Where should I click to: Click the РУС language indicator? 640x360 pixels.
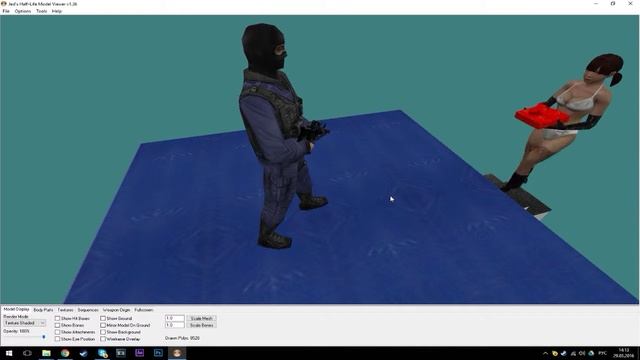tap(602, 353)
